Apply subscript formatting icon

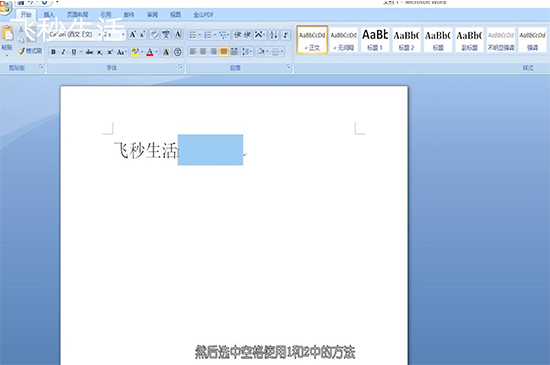click(100, 52)
